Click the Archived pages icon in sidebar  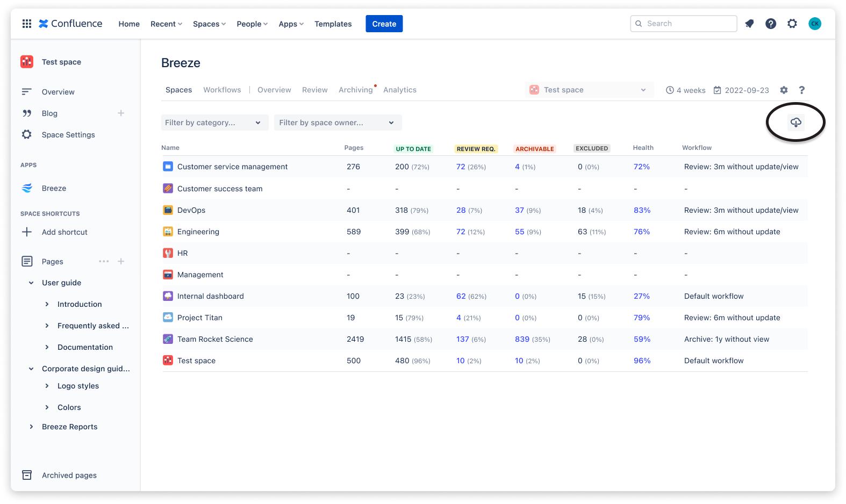[x=27, y=475]
